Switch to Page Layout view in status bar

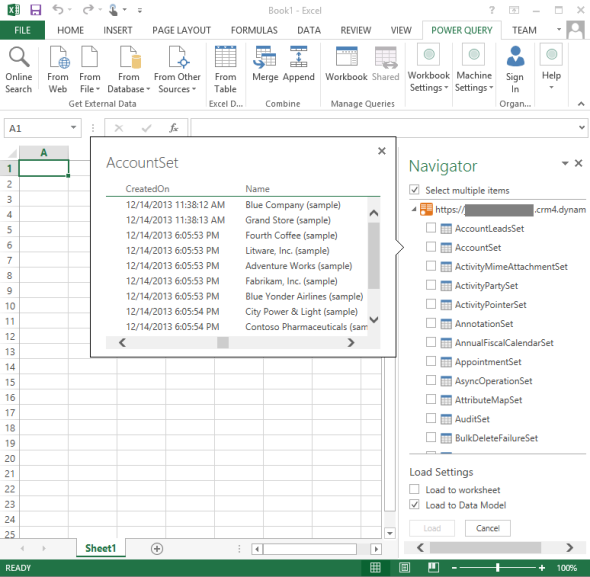click(x=404, y=568)
